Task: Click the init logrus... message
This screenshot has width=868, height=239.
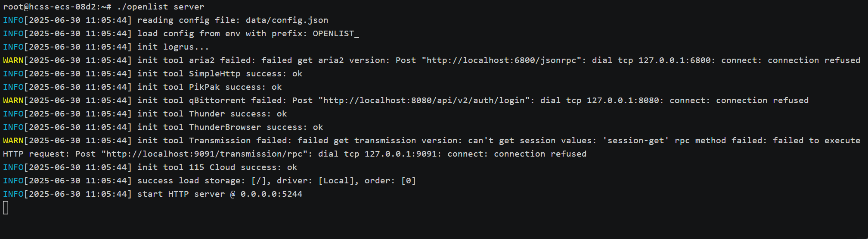Action: click(x=173, y=47)
